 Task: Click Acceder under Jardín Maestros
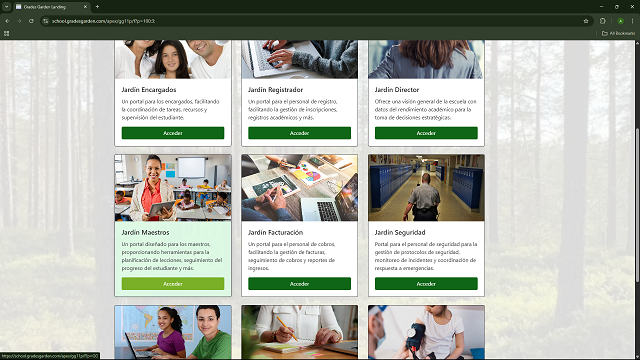pyautogui.click(x=173, y=284)
